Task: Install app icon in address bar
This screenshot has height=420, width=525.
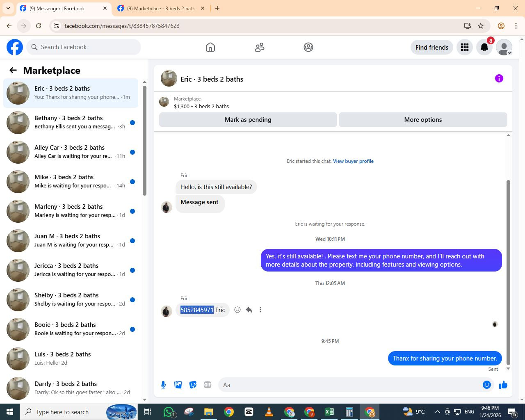Action: pyautogui.click(x=467, y=26)
